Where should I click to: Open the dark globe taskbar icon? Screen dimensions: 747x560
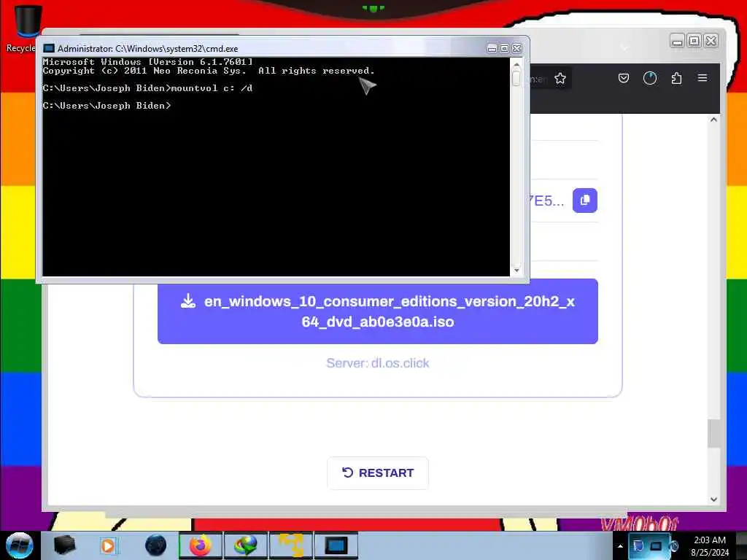pyautogui.click(x=156, y=545)
